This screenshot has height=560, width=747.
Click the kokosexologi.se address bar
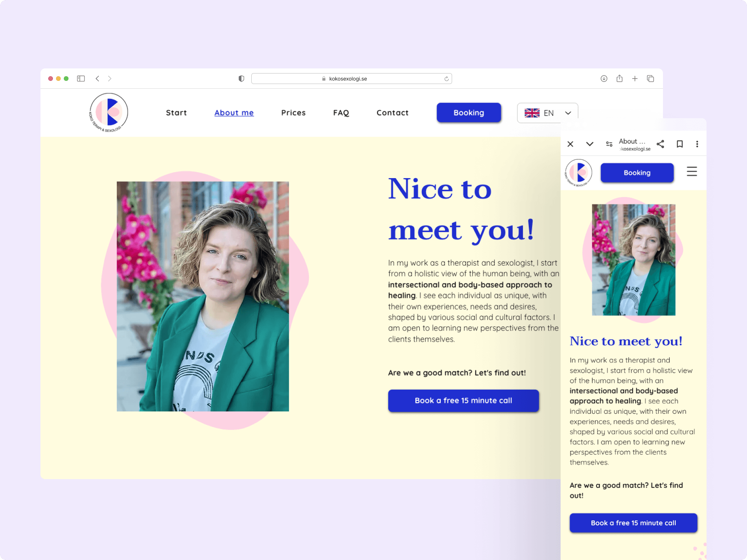348,79
